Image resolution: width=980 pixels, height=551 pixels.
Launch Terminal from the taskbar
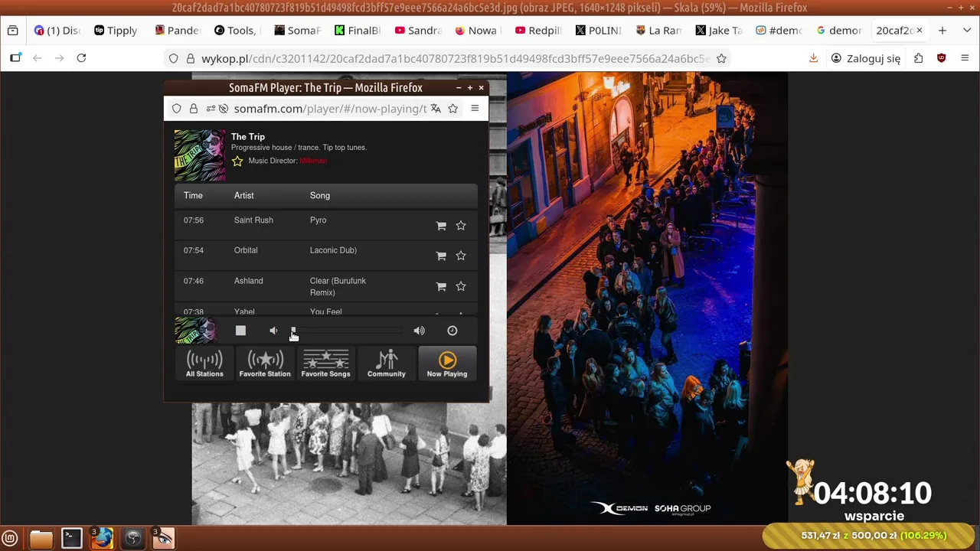[x=72, y=539]
